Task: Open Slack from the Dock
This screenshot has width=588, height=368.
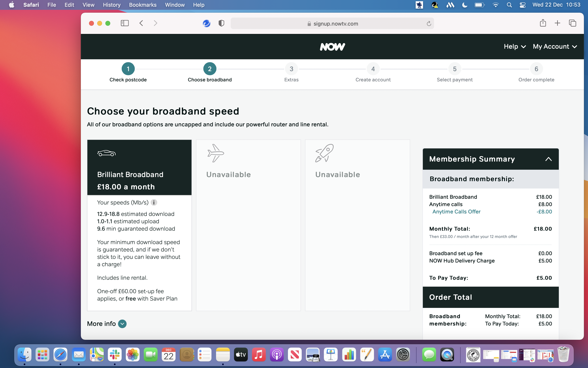Action: coord(115,354)
